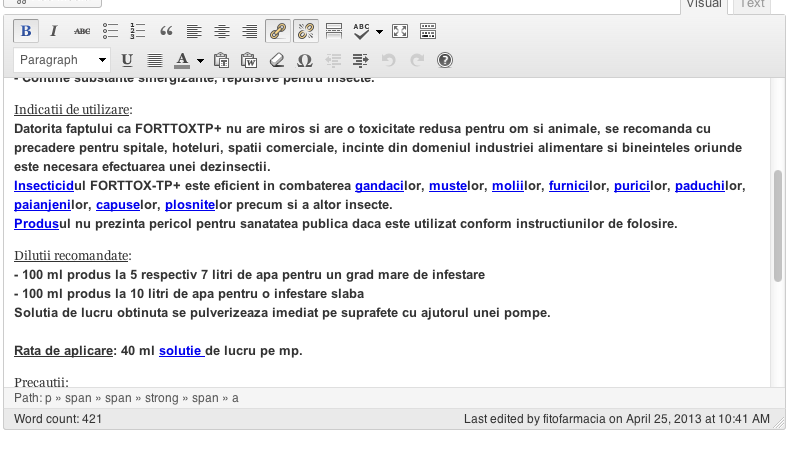Switch to the Visual tab
Viewport: 793px width, 449px height.
703,5
